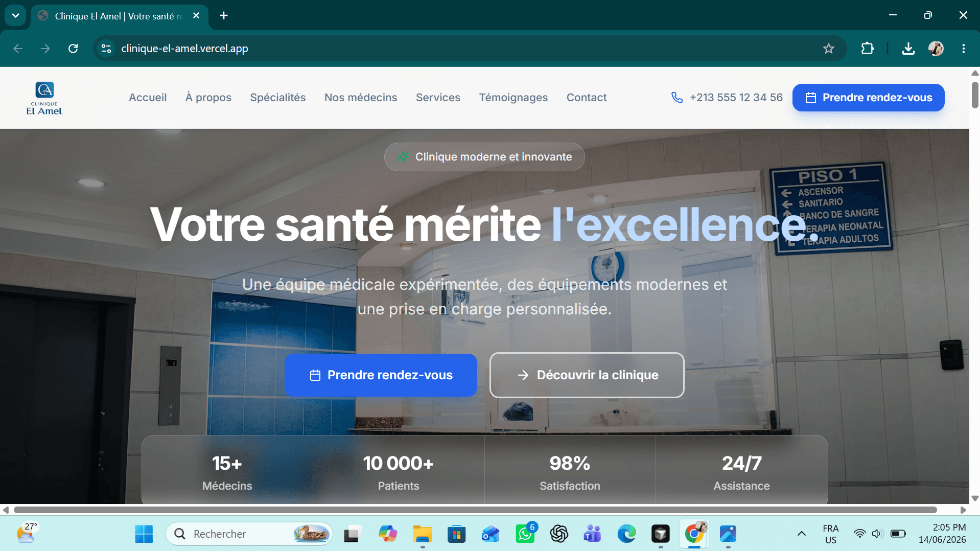Open the À propos nav item

(x=208, y=98)
